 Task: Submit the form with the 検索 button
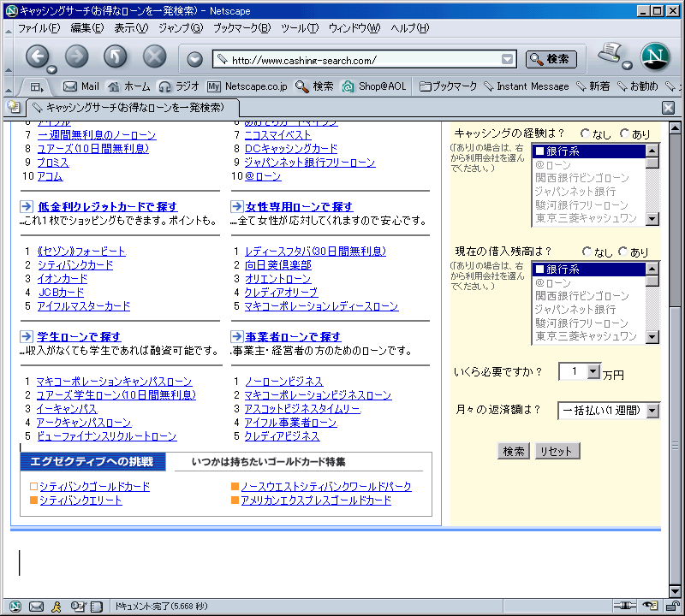[513, 451]
